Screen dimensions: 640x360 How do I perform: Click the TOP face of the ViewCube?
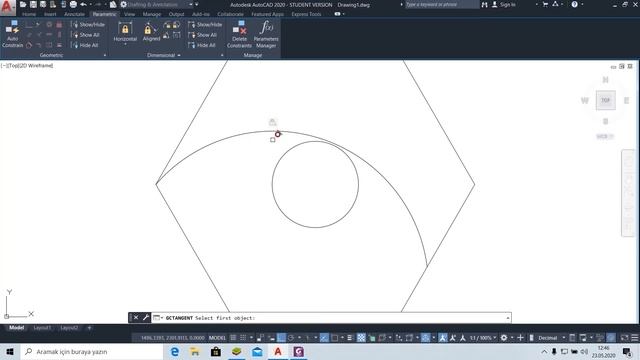tap(606, 100)
